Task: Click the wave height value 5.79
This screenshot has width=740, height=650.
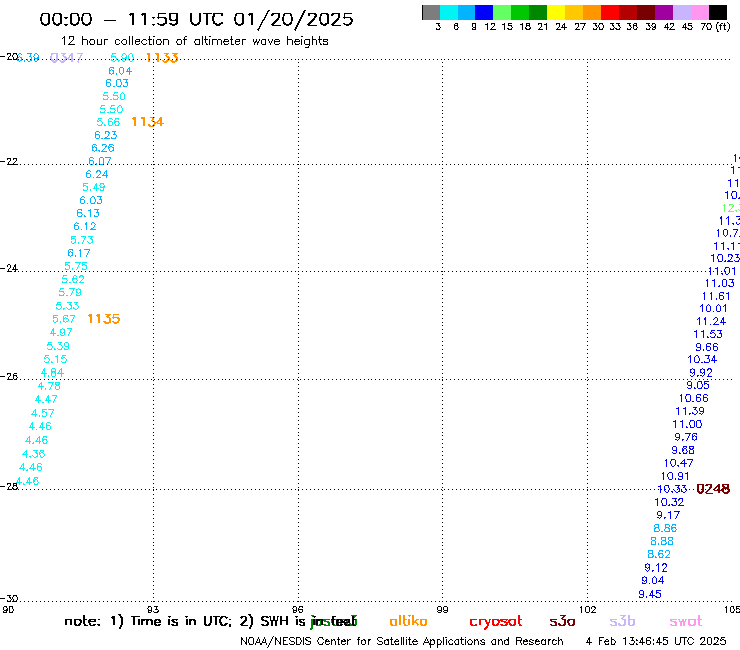Action: pyautogui.click(x=70, y=292)
